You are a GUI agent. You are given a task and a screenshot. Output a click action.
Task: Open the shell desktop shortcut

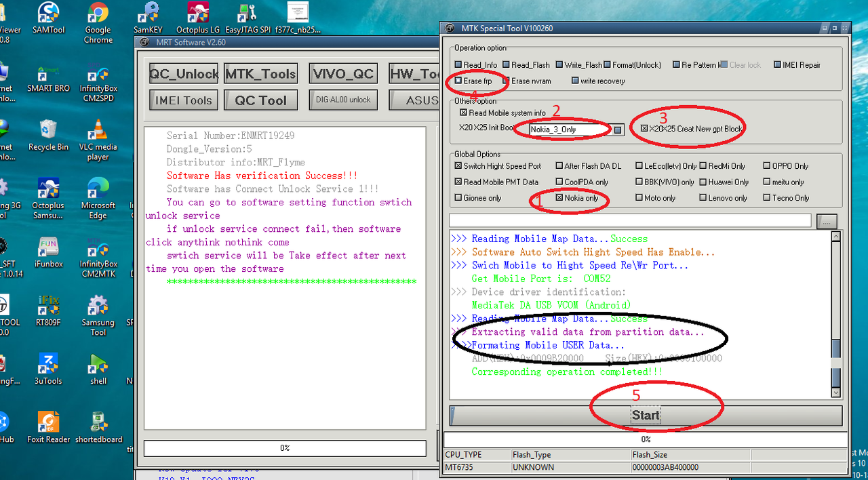click(x=98, y=369)
